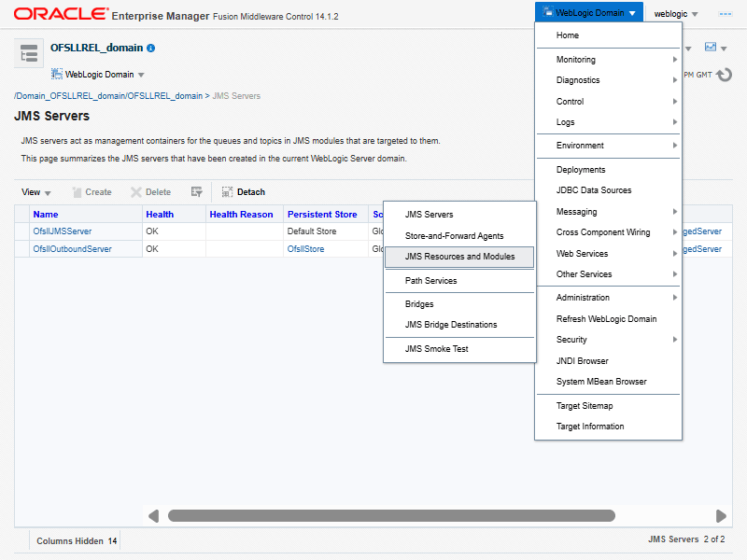Choose JMS Bridge Destinations submenu item

click(x=459, y=324)
